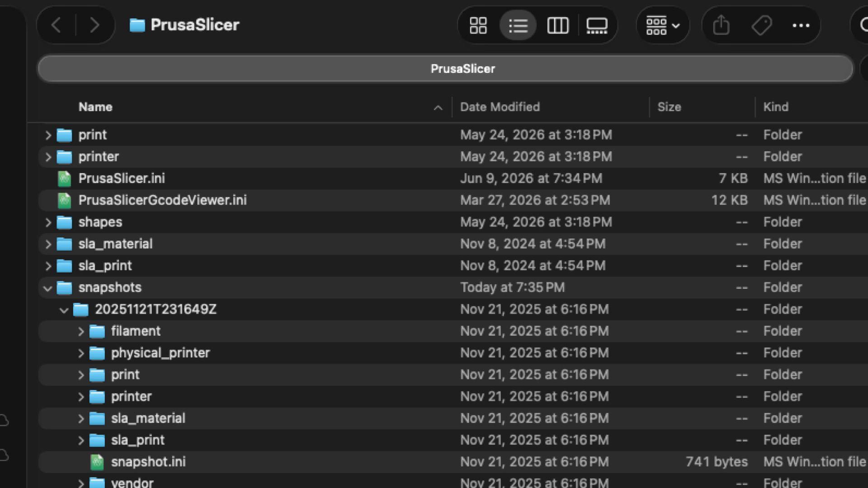Switch to gallery view
This screenshot has height=488, width=868.
point(597,25)
